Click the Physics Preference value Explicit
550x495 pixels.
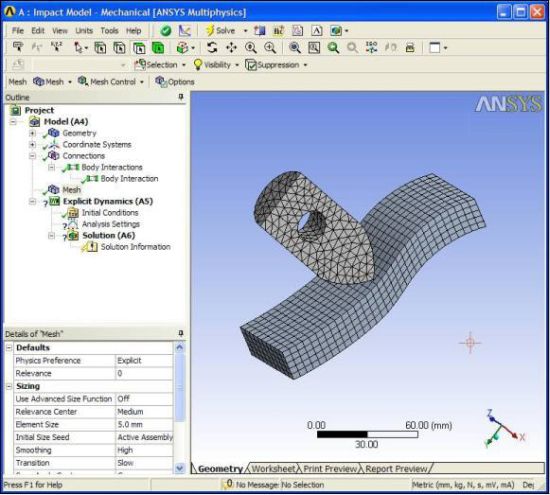tap(144, 361)
